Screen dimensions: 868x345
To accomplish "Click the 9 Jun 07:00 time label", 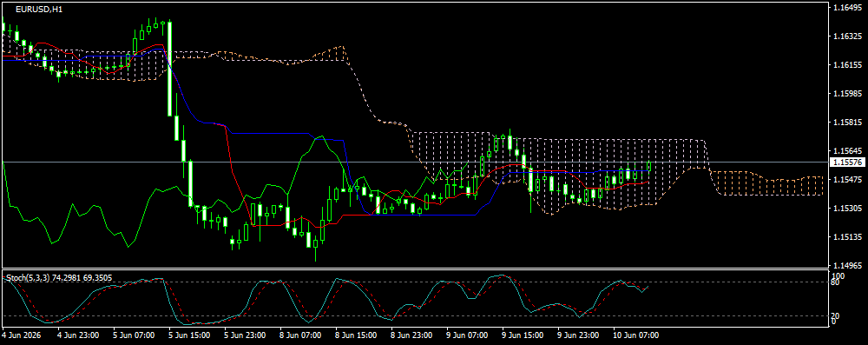I will coord(467,335).
